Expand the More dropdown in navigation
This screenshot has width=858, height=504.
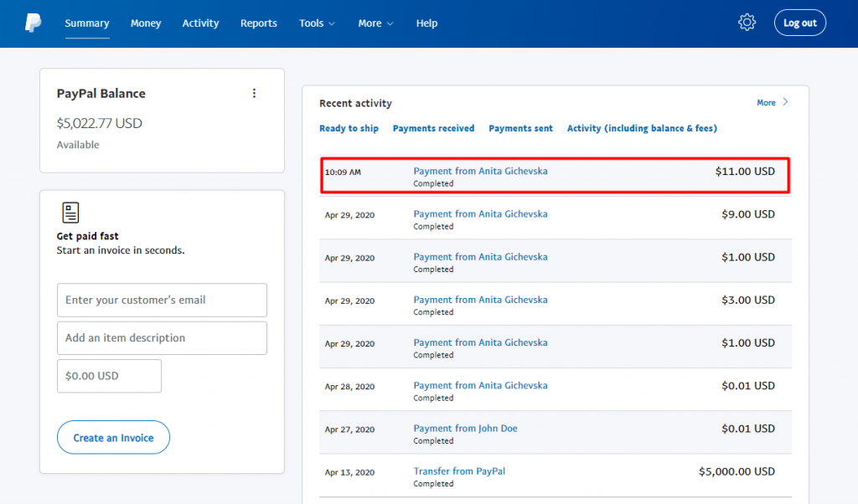pos(375,23)
